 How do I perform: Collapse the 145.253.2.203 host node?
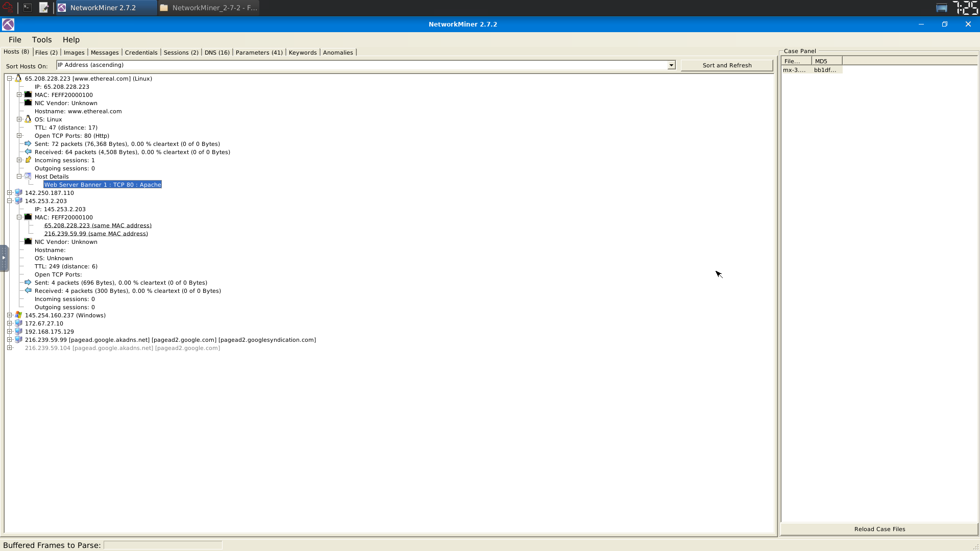tap(10, 201)
